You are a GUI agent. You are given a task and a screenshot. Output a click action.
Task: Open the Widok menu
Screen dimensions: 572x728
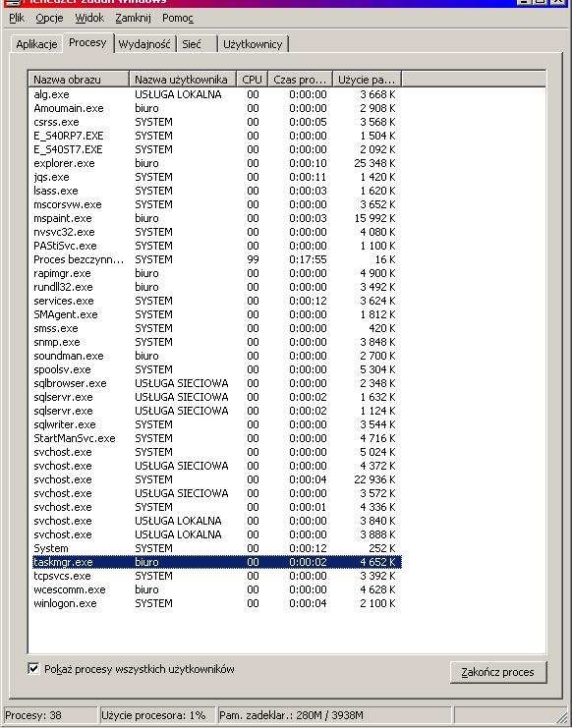[89, 18]
